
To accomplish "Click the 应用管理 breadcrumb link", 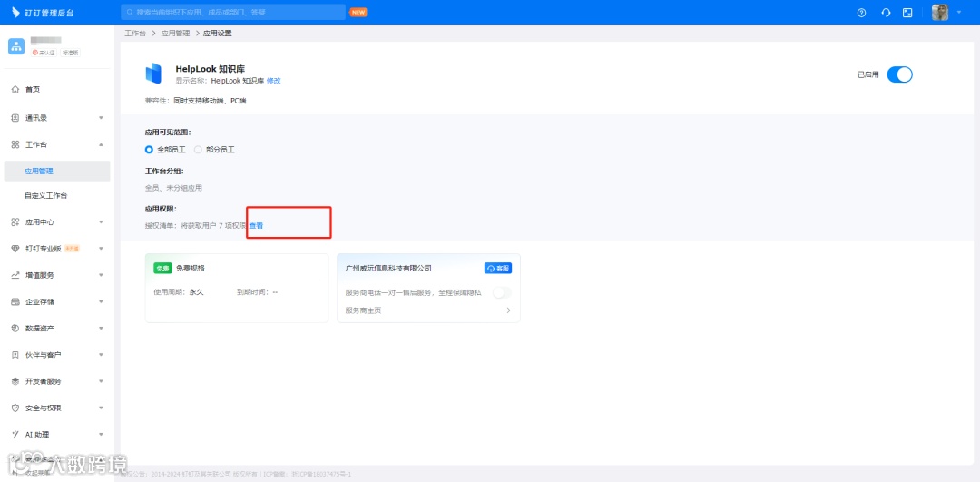I will (176, 34).
